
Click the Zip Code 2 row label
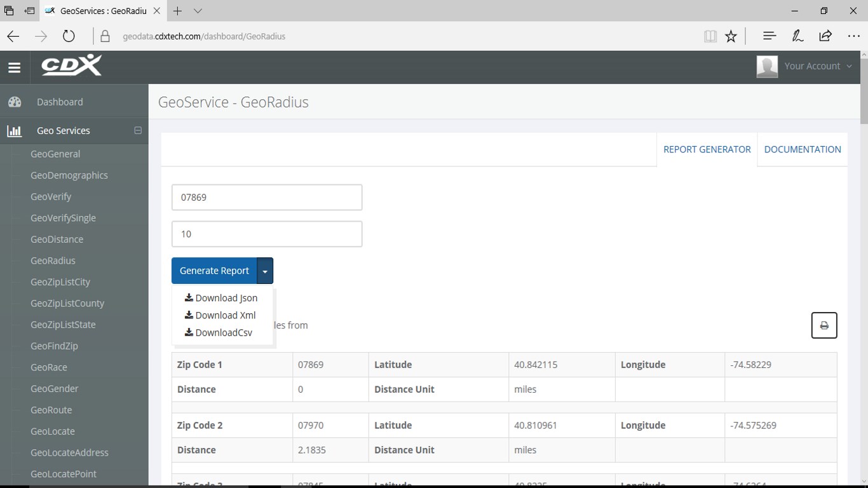coord(200,425)
